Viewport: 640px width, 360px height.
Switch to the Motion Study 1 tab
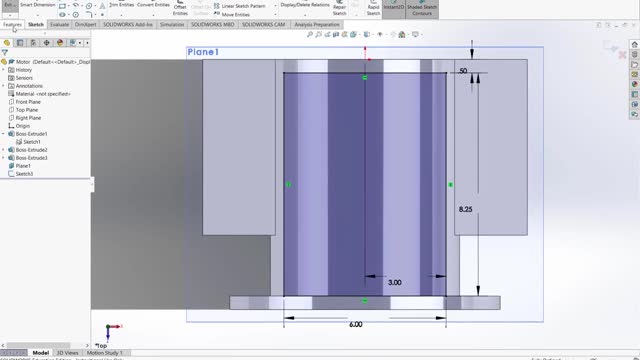105,353
